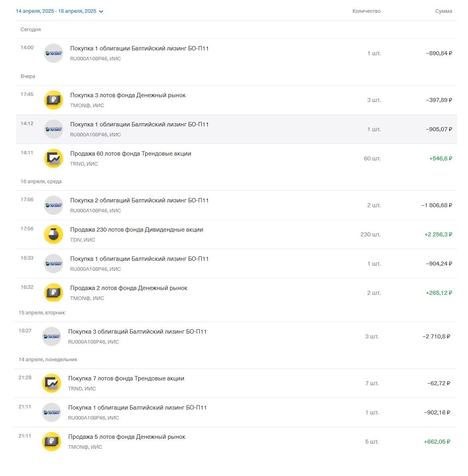Viewport: 468px width, 476px height.
Task: Click Денежный рынок icon at 21:11 sale
Action: tap(52, 442)
